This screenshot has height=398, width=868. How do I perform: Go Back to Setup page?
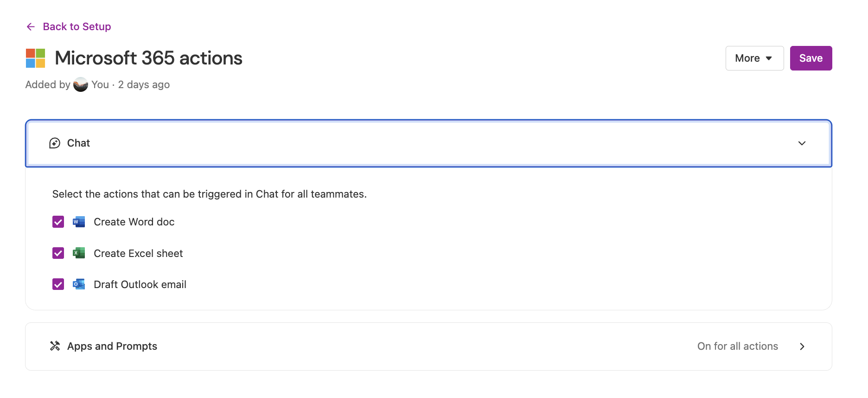click(x=77, y=27)
